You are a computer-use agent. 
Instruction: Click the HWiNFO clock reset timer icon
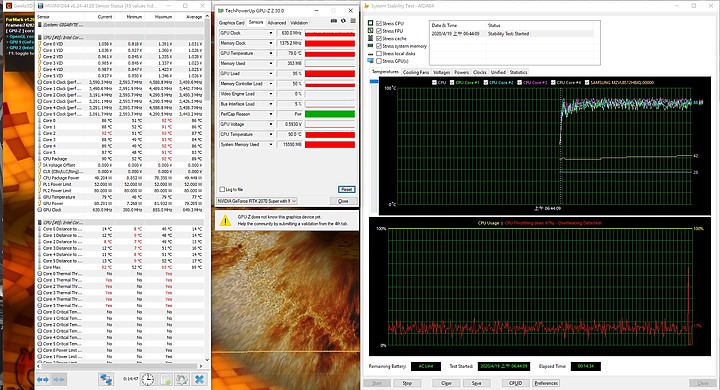(x=147, y=379)
